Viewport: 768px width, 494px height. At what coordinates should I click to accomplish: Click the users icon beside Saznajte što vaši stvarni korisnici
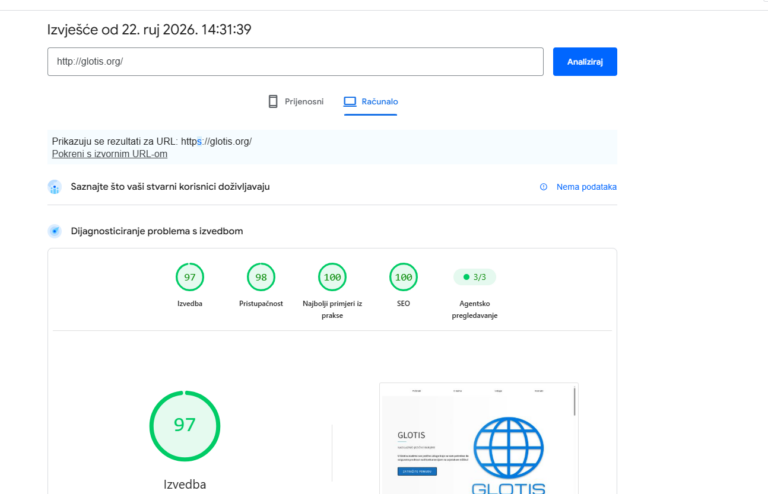pyautogui.click(x=54, y=187)
